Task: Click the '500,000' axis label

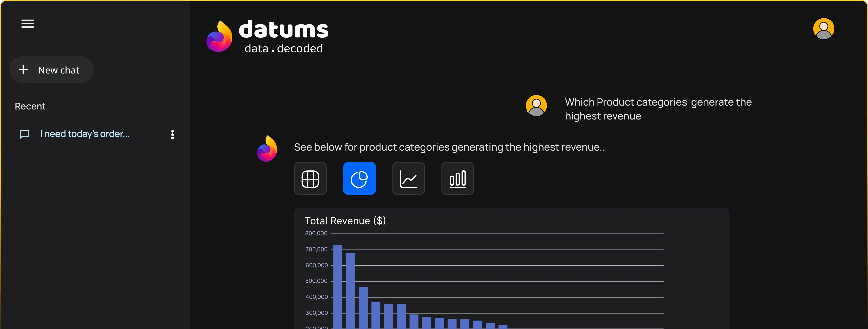Action: (x=316, y=281)
